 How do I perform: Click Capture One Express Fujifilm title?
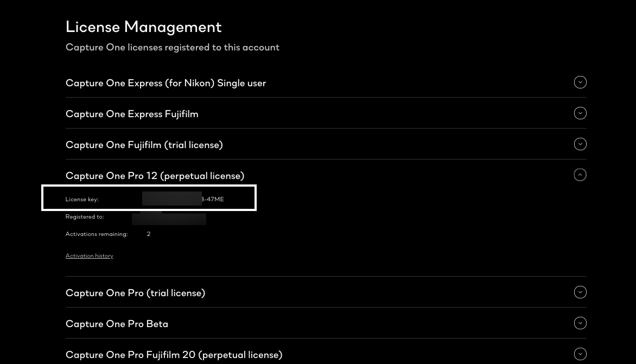[x=132, y=114]
